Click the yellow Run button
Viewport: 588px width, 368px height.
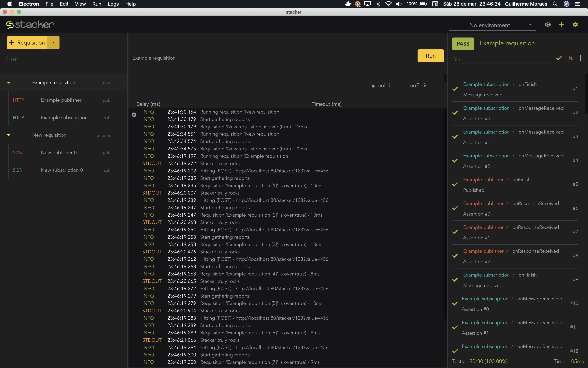click(430, 56)
